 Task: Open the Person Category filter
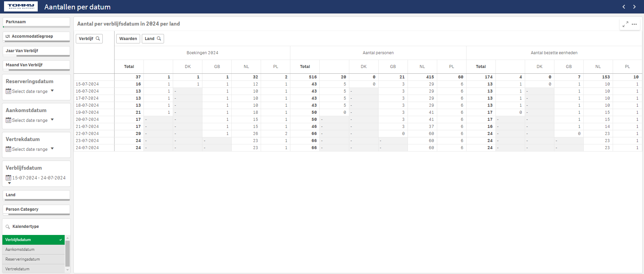coord(36,210)
